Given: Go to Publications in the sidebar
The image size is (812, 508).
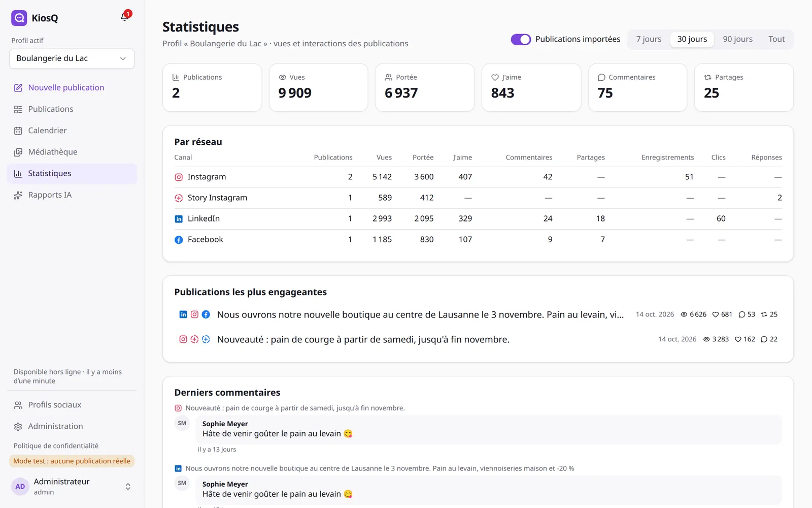Looking at the screenshot, I should [x=72, y=109].
